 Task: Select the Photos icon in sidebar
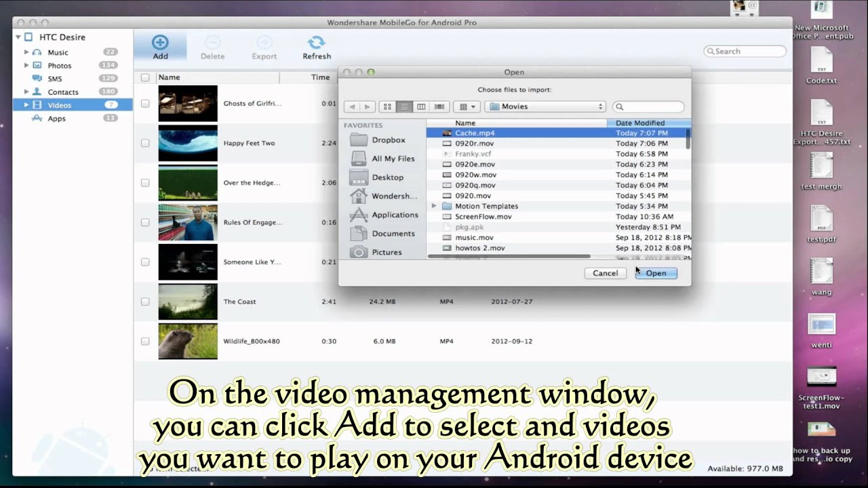point(37,66)
